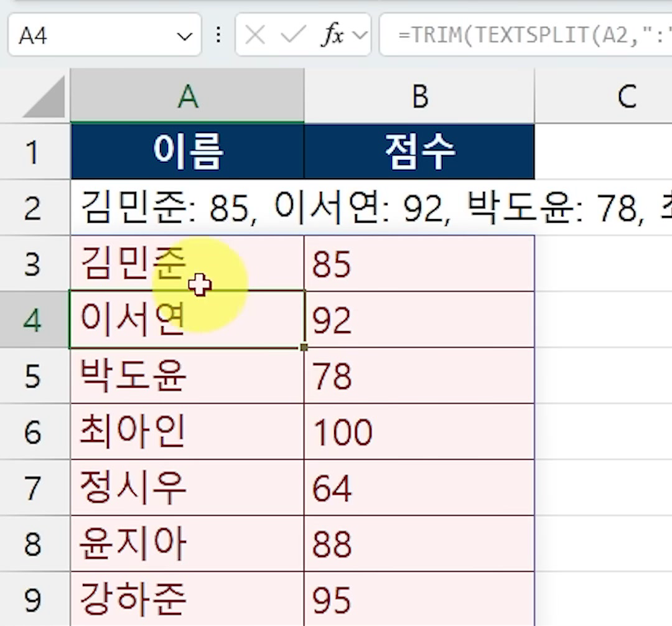Cancel formula entry with the X icon

[x=255, y=35]
